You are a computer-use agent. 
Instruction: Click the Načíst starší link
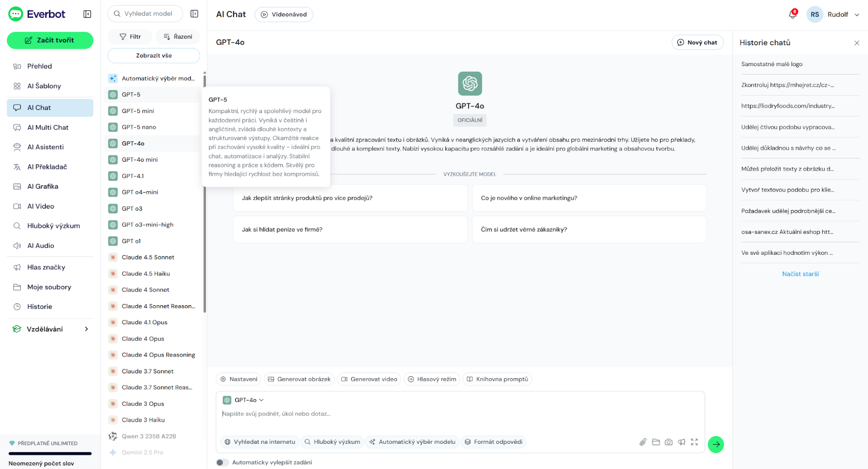(x=800, y=274)
